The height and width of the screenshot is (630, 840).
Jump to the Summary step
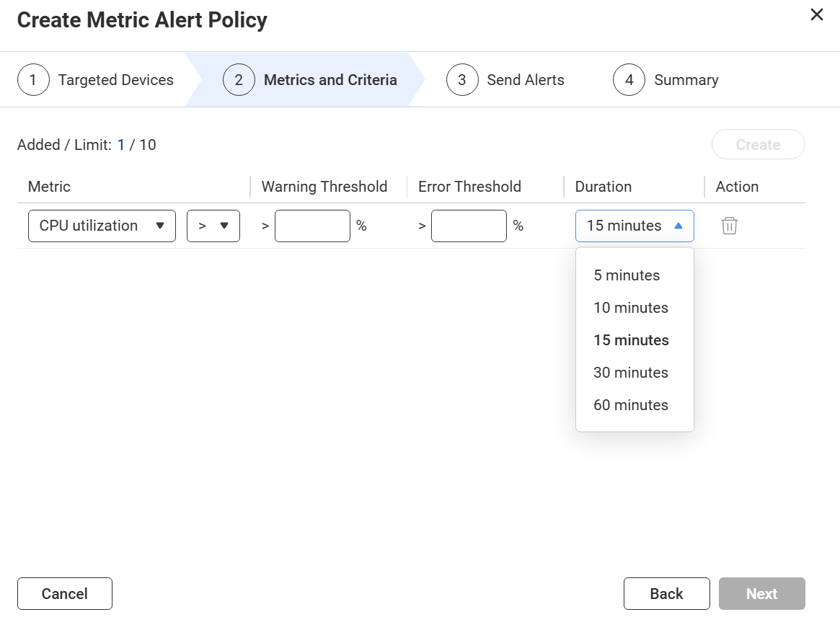pyautogui.click(x=686, y=80)
